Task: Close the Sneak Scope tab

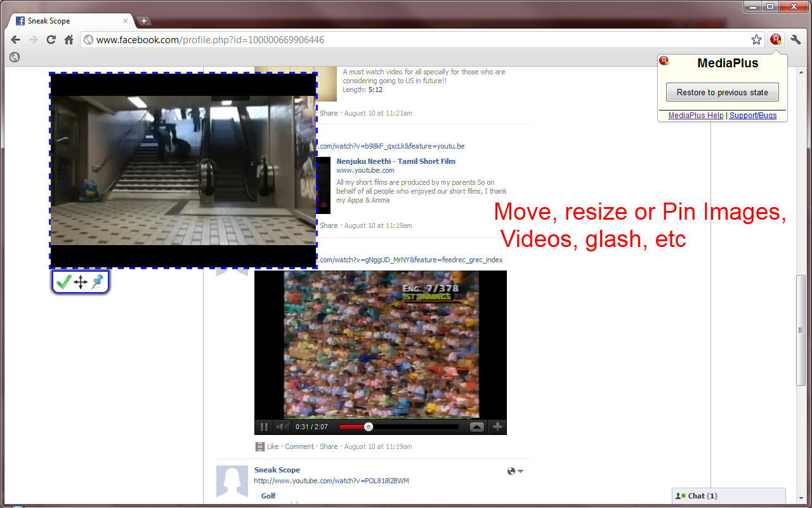Action: coord(126,21)
